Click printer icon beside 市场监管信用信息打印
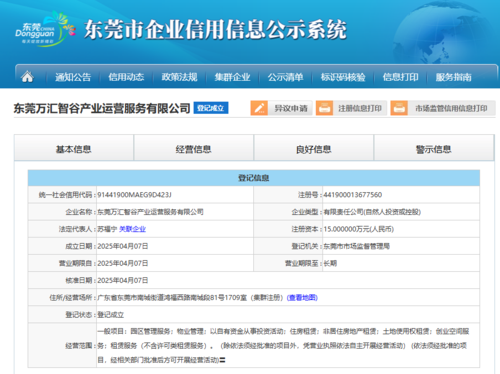This screenshot has height=374, width=500. [399, 108]
